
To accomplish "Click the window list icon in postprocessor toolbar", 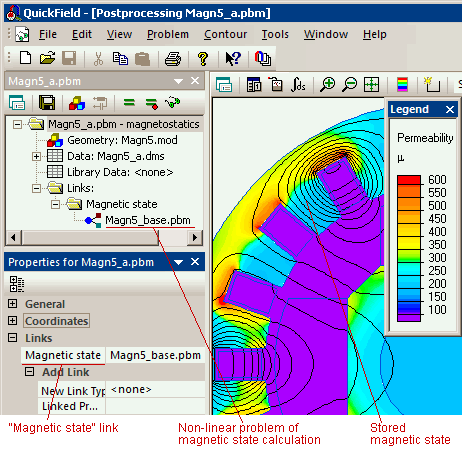I will click(224, 84).
